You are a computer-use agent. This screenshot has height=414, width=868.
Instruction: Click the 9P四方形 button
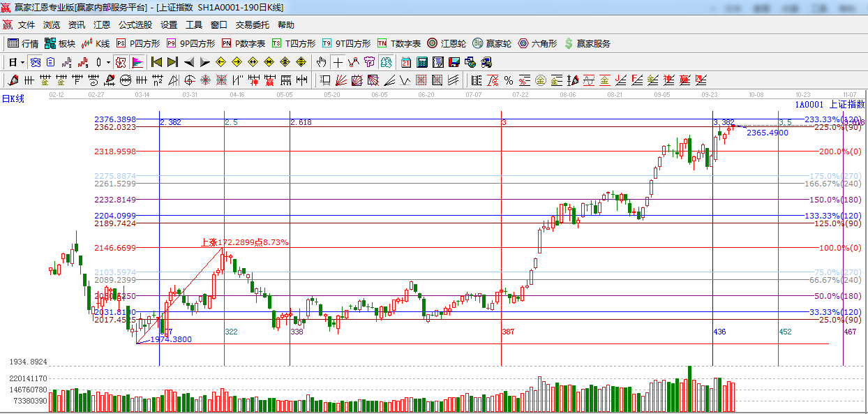[x=190, y=43]
